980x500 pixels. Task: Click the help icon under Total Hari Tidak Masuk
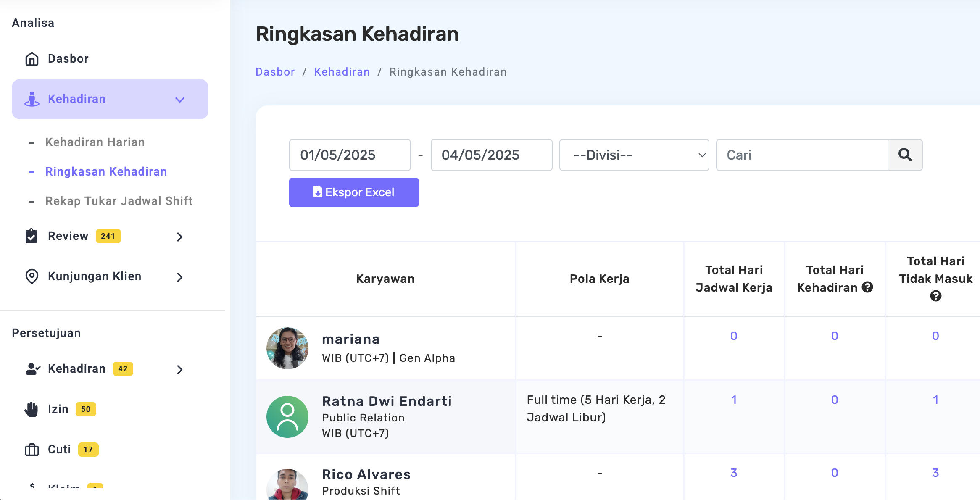click(x=936, y=296)
